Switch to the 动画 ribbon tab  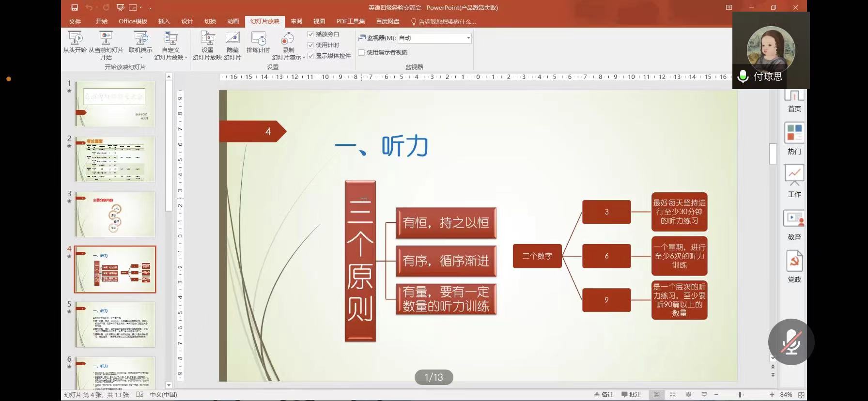coord(233,21)
